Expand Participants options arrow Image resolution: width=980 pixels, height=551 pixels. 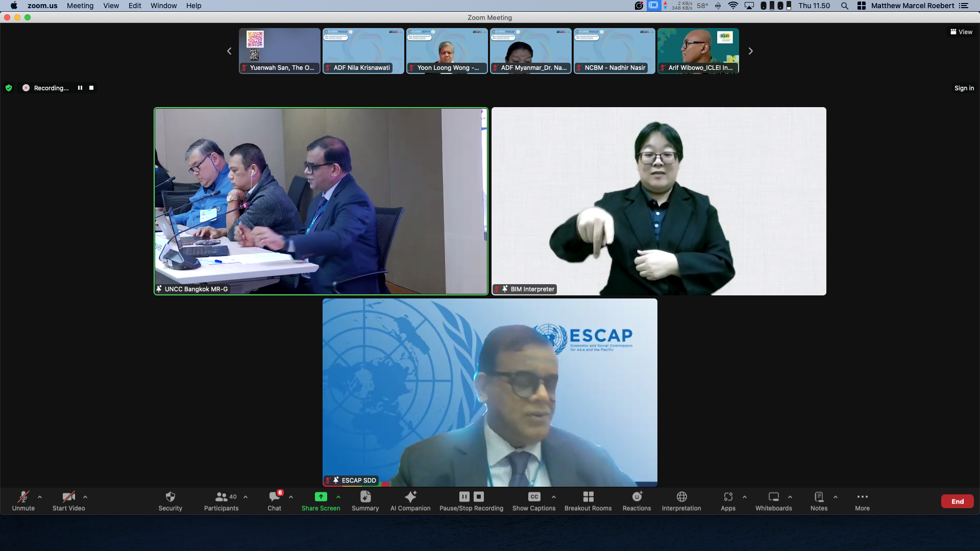click(246, 496)
